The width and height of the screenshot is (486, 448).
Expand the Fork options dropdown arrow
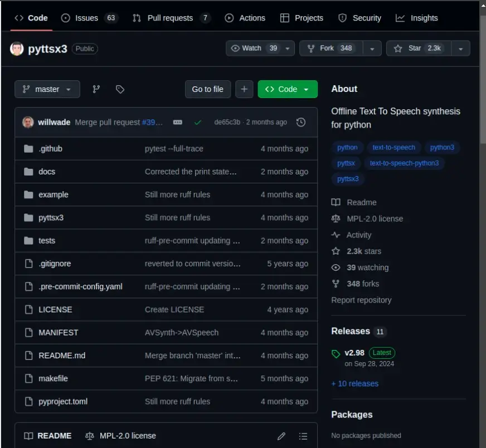pyautogui.click(x=372, y=48)
